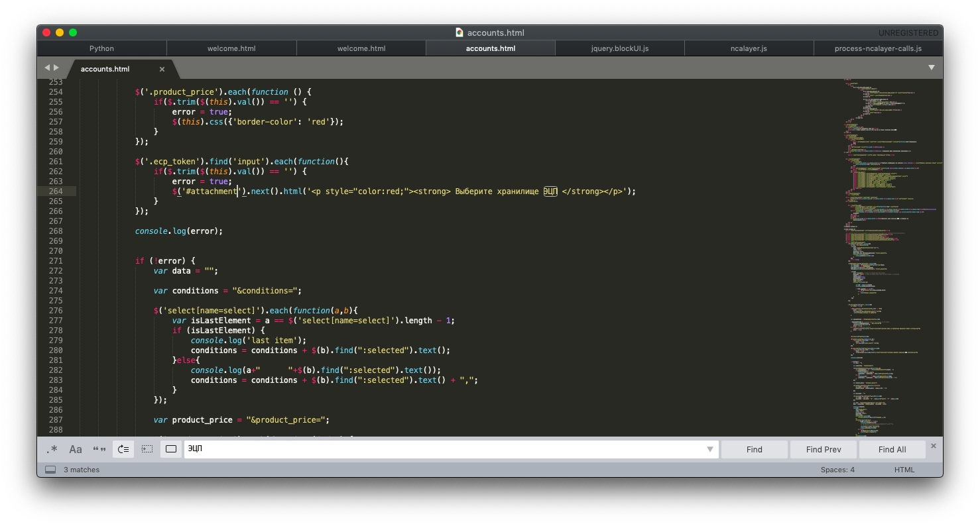Click the highlighted ЭЦП match in code
Viewport: 980px width, 526px height.
point(550,191)
